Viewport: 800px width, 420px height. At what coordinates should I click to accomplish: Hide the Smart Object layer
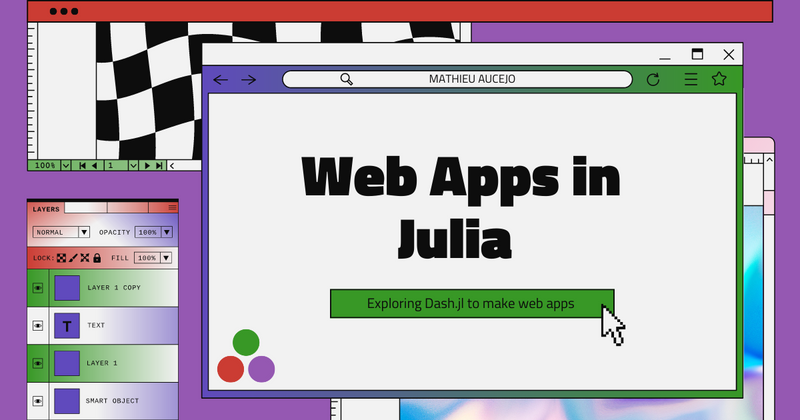pos(38,400)
